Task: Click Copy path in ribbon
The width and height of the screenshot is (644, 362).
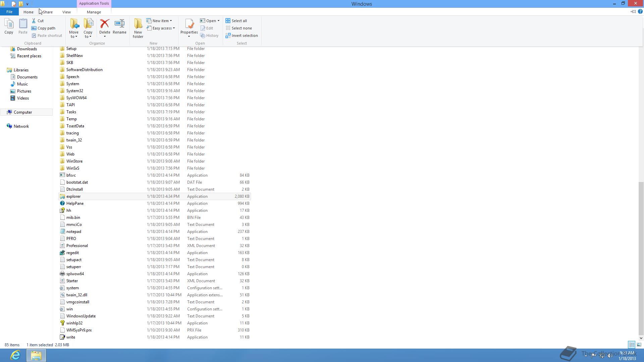Action: click(x=43, y=28)
